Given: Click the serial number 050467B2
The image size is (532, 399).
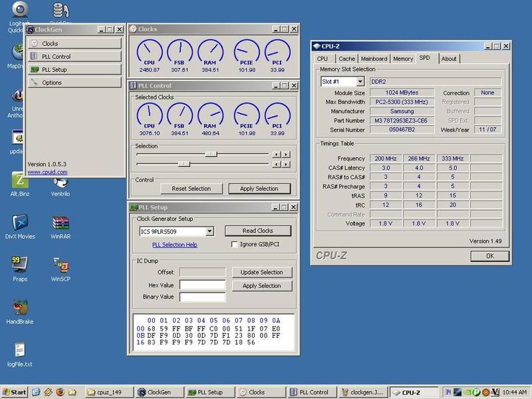Looking at the screenshot, I should tap(402, 130).
